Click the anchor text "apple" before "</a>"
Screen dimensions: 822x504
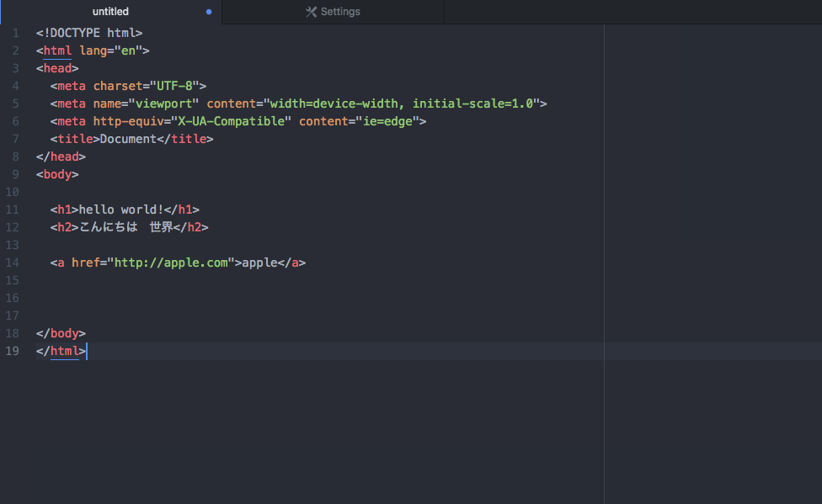click(x=259, y=263)
